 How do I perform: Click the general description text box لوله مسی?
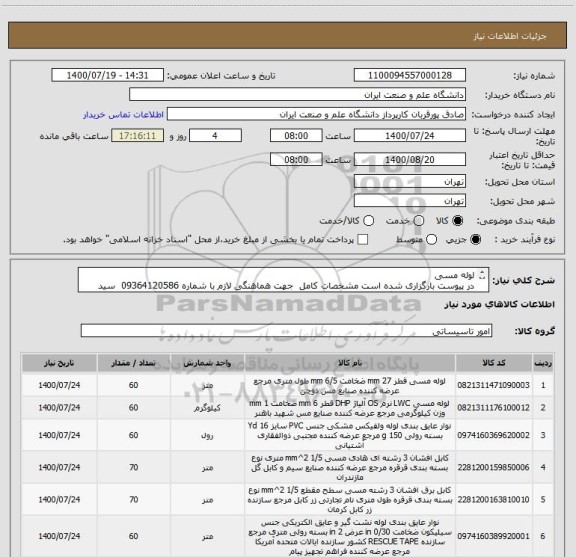pyautogui.click(x=283, y=280)
